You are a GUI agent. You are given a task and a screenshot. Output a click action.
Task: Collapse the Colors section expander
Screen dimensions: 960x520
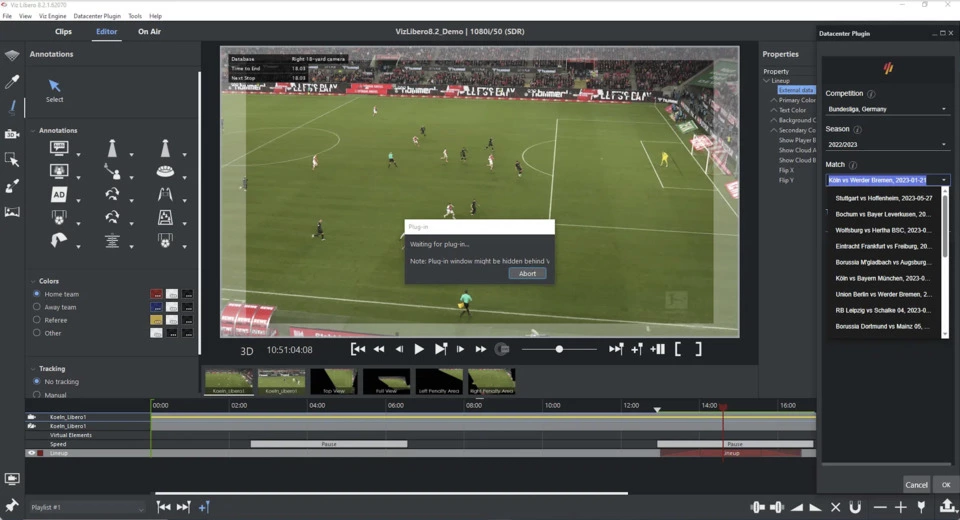[32, 281]
